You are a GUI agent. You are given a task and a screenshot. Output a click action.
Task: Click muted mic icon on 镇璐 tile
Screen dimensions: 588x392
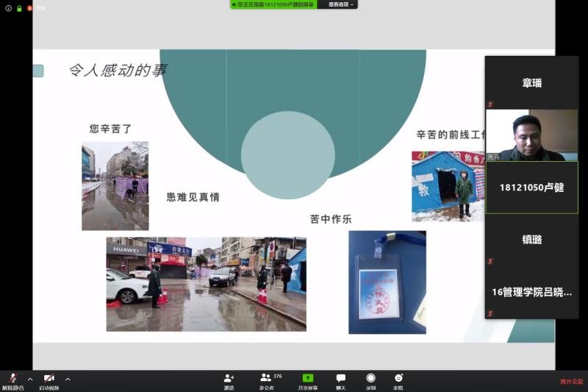pyautogui.click(x=490, y=261)
